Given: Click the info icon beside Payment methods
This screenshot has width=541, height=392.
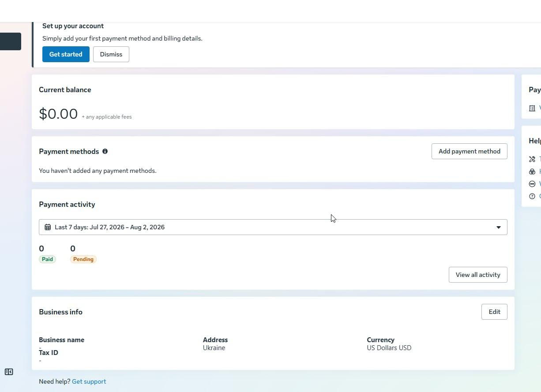Looking at the screenshot, I should pyautogui.click(x=105, y=151).
